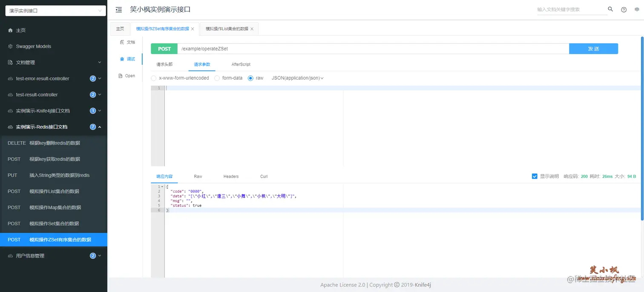Click Apache License 2.0 footer text

343,285
